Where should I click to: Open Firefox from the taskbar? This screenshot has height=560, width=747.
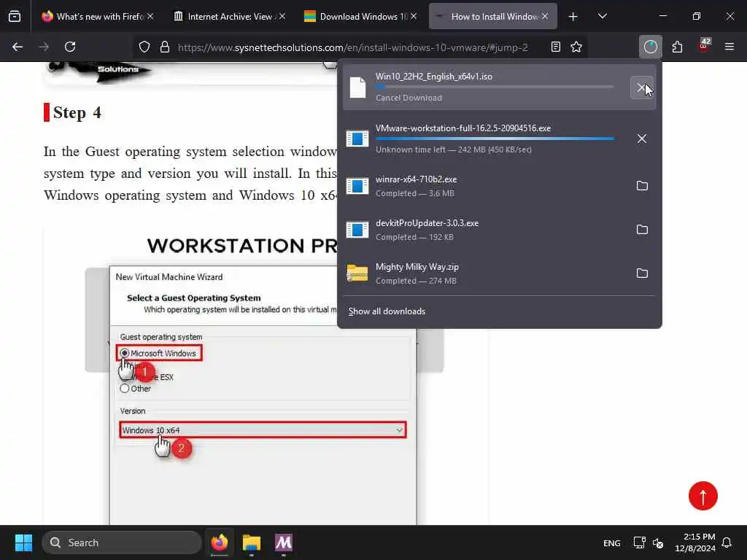(x=220, y=542)
